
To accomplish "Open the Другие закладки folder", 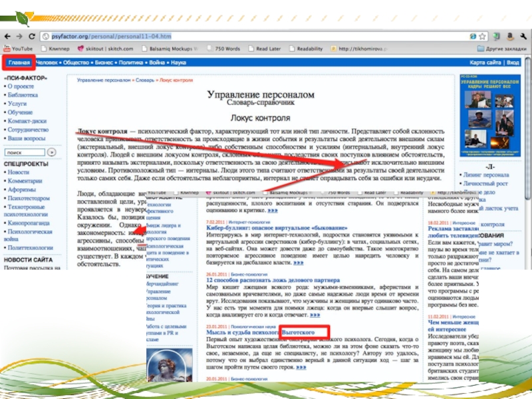I will click(x=502, y=49).
